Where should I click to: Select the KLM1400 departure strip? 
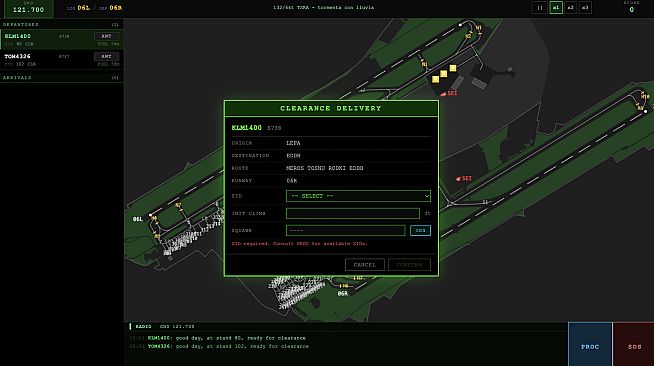tap(62, 40)
